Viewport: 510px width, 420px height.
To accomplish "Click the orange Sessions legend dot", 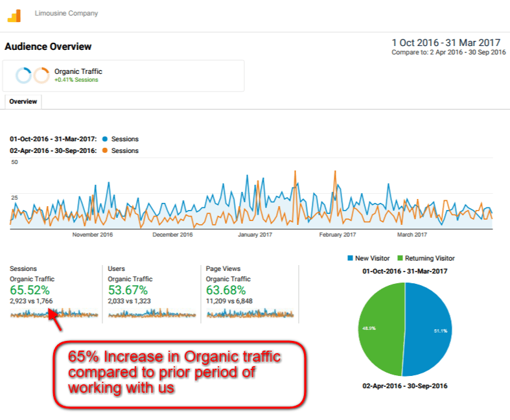I will [x=104, y=150].
